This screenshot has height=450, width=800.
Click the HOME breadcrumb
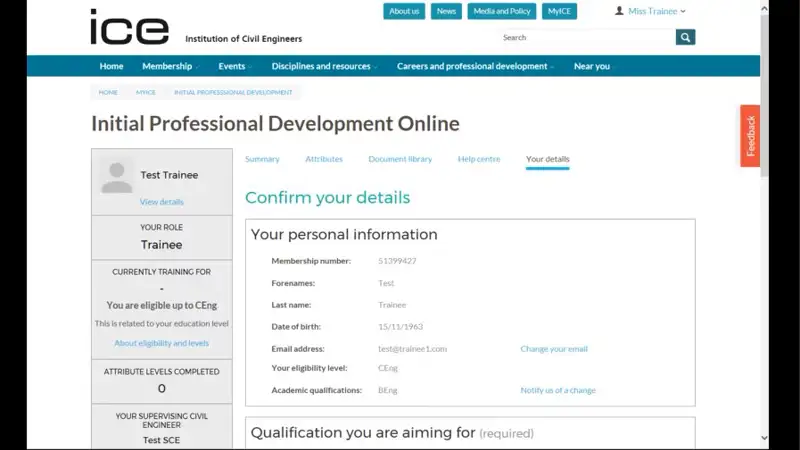[108, 92]
